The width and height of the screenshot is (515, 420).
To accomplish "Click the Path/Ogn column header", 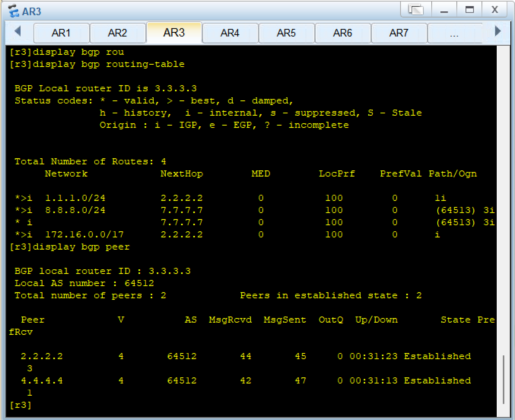I will 453,173.
